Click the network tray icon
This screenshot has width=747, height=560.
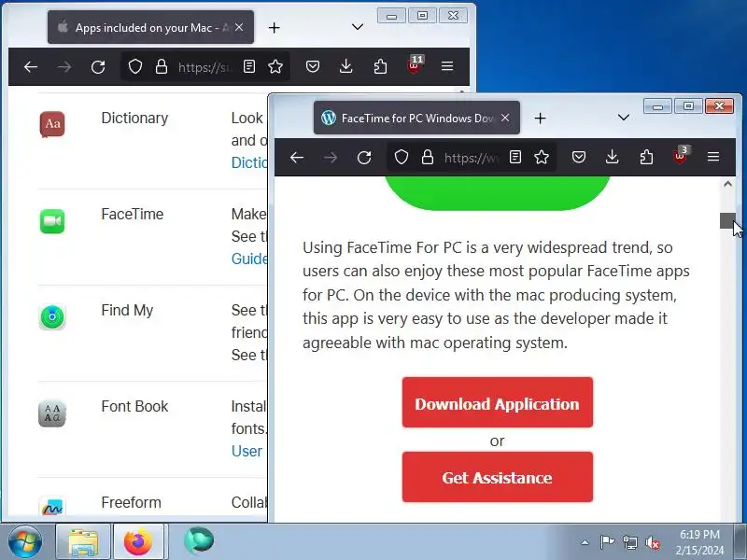(630, 542)
